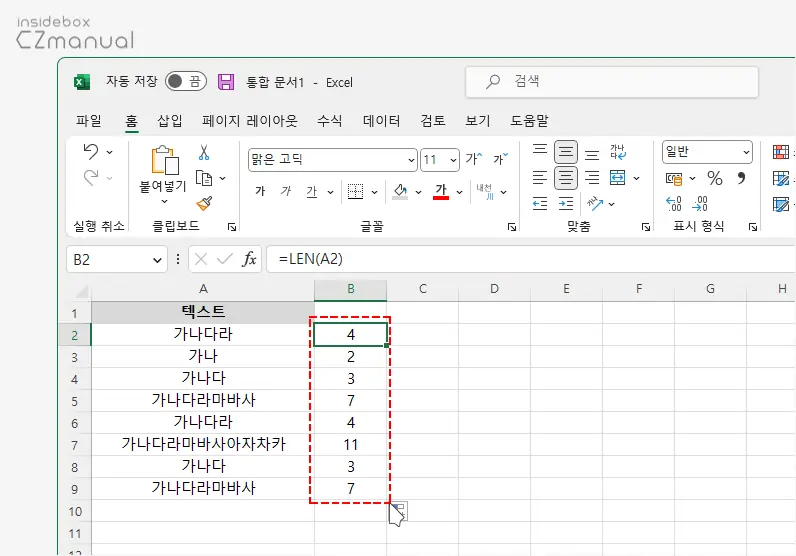Increase decimal places
Image resolution: width=796 pixels, height=556 pixels.
[x=674, y=204]
